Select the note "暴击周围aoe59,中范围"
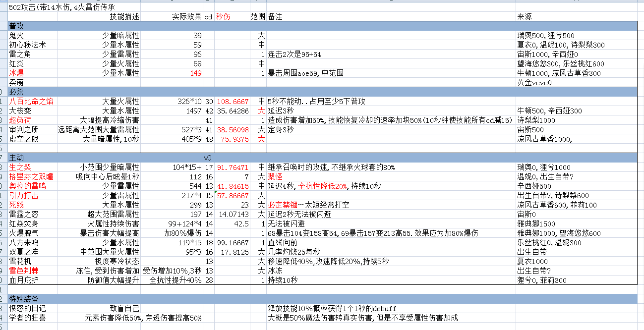Screen dimensions: 644x330 click(x=306, y=73)
